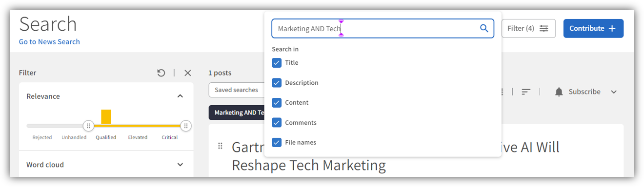
Task: Click the Subscribe label
Action: (x=584, y=92)
